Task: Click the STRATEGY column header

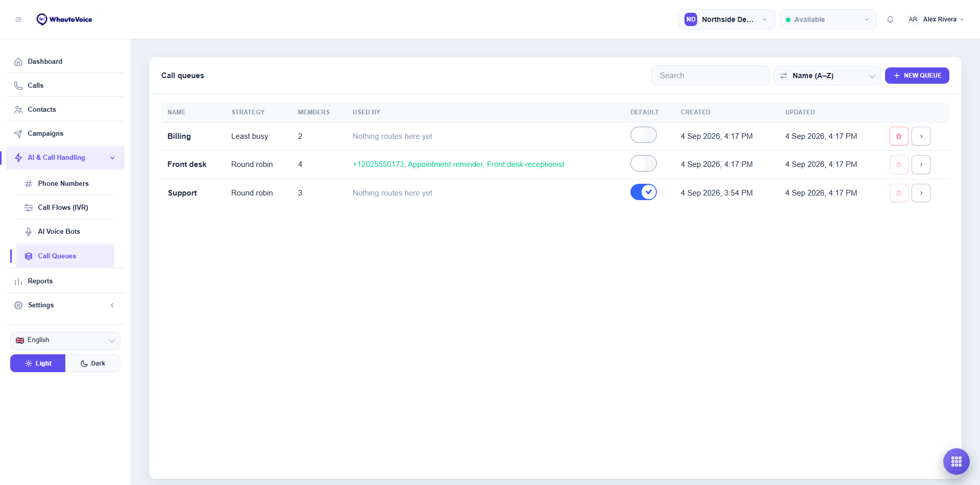Action: 248,112
